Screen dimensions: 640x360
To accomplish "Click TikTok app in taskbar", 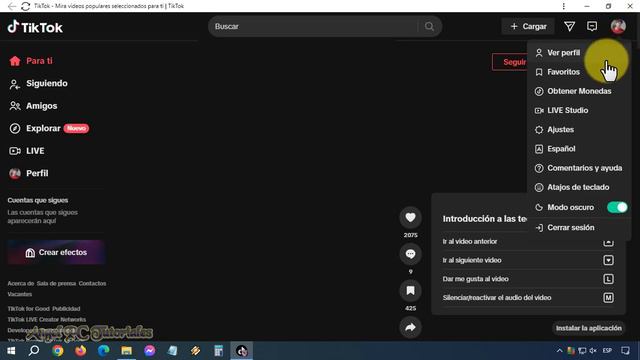I will point(242,351).
